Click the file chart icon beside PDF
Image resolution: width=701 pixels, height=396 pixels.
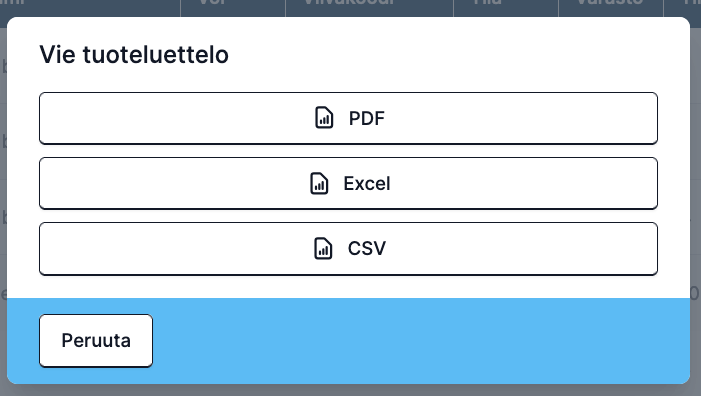click(x=324, y=118)
